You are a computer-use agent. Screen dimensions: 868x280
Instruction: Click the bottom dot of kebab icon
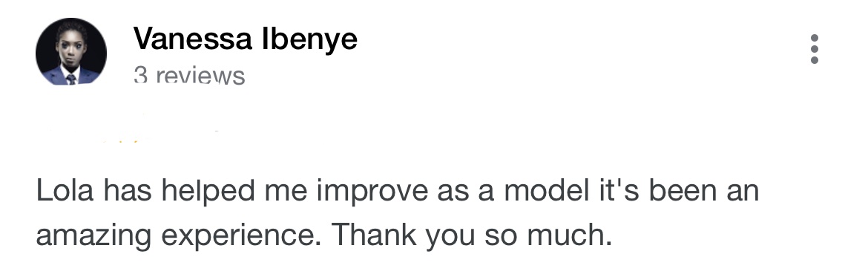pos(815,59)
